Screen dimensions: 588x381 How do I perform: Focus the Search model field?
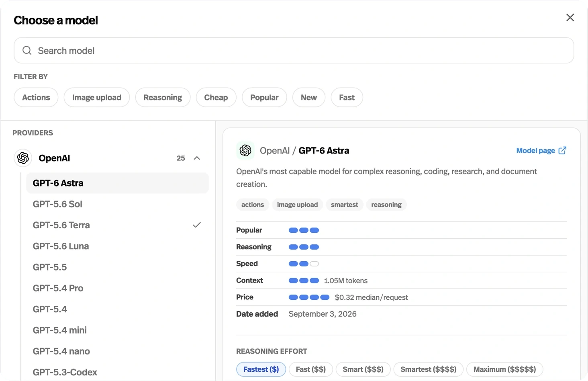[x=294, y=50]
